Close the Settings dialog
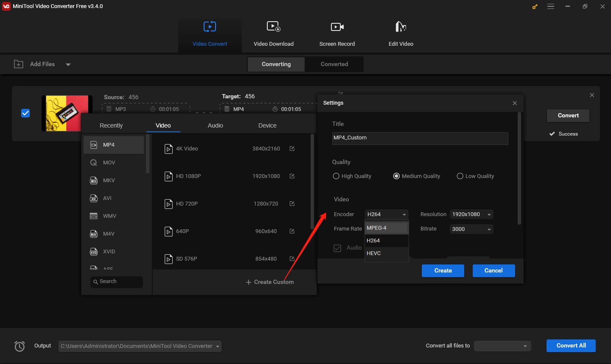 tap(515, 103)
